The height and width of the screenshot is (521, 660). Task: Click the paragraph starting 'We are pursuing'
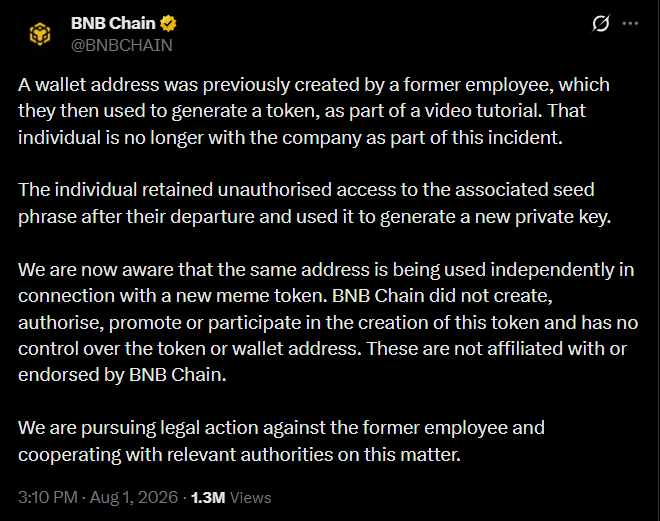click(x=281, y=441)
